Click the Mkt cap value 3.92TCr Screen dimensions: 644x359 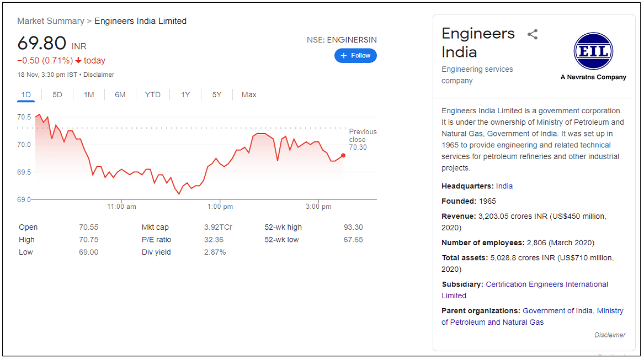pyautogui.click(x=218, y=228)
